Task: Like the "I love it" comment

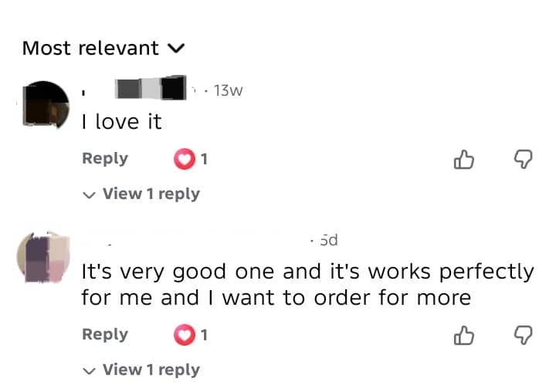Action: (x=463, y=160)
